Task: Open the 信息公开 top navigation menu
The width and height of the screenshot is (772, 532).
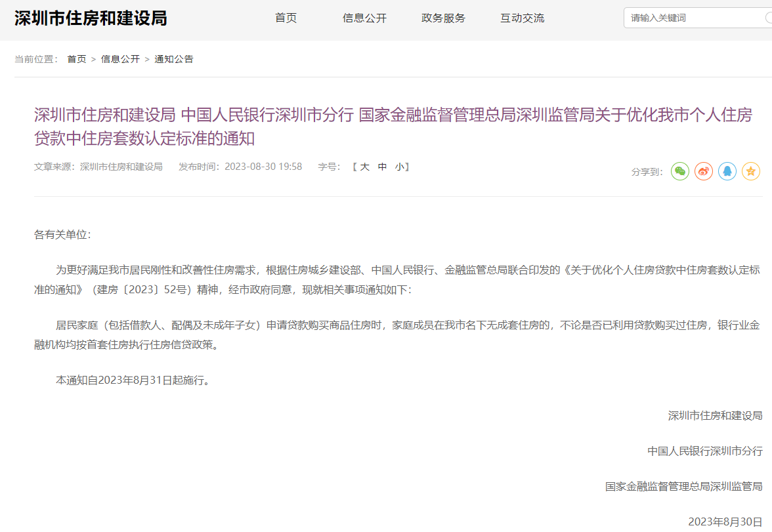Action: tap(364, 18)
